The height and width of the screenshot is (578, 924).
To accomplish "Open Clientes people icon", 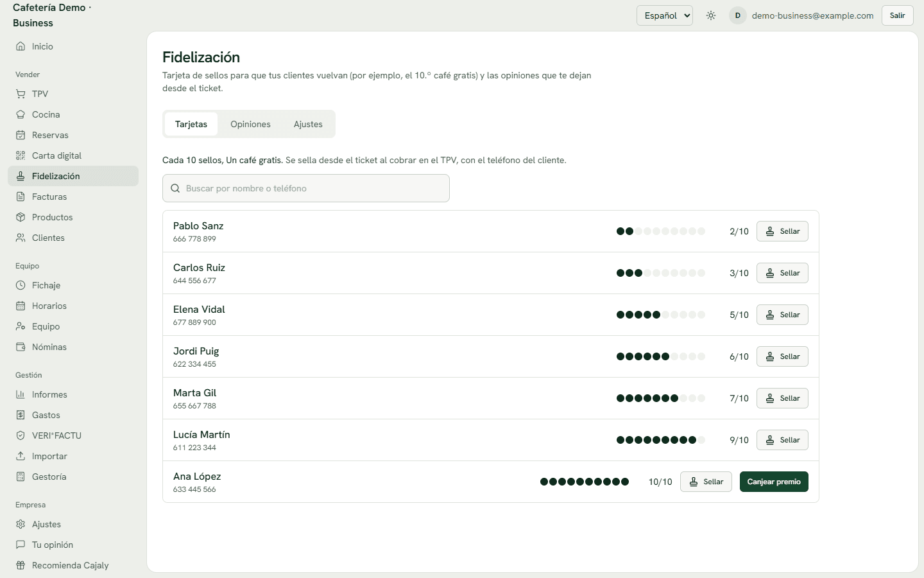I will point(21,238).
